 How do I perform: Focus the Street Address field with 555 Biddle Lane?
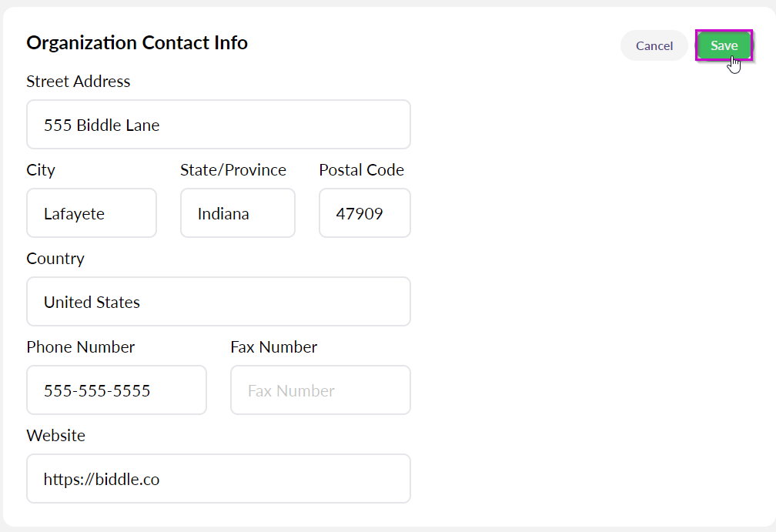pos(219,124)
